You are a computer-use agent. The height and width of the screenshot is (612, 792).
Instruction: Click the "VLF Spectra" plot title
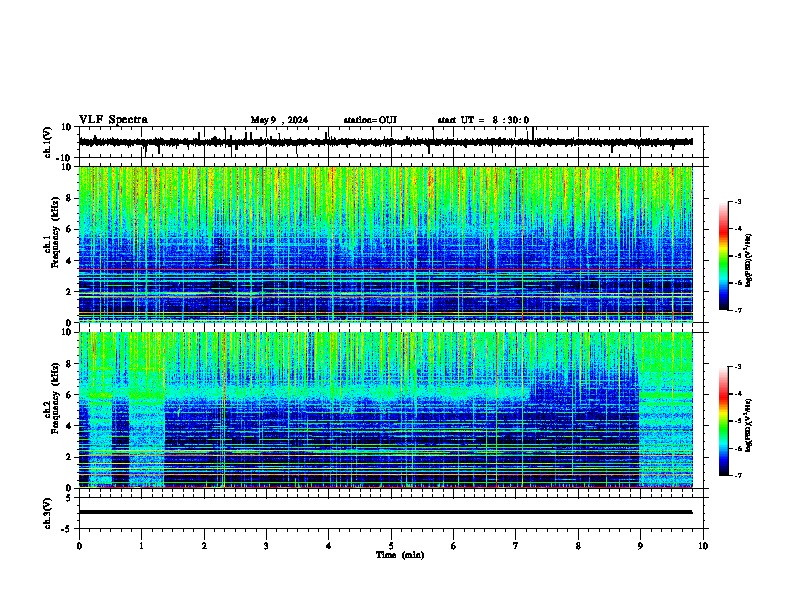coord(113,120)
